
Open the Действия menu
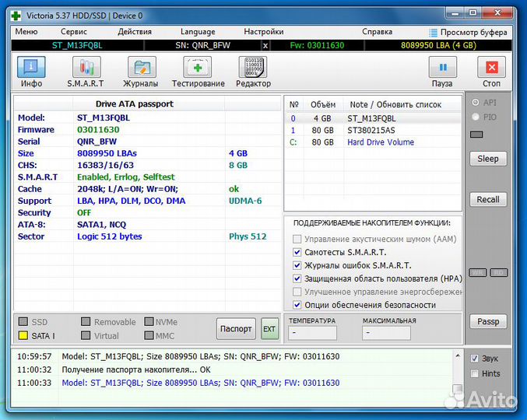point(135,32)
